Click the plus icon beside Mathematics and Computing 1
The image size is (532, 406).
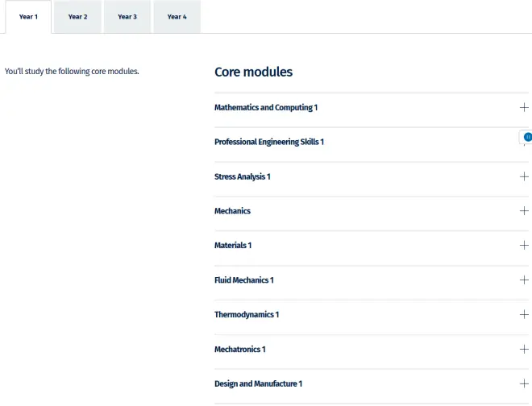[524, 107]
